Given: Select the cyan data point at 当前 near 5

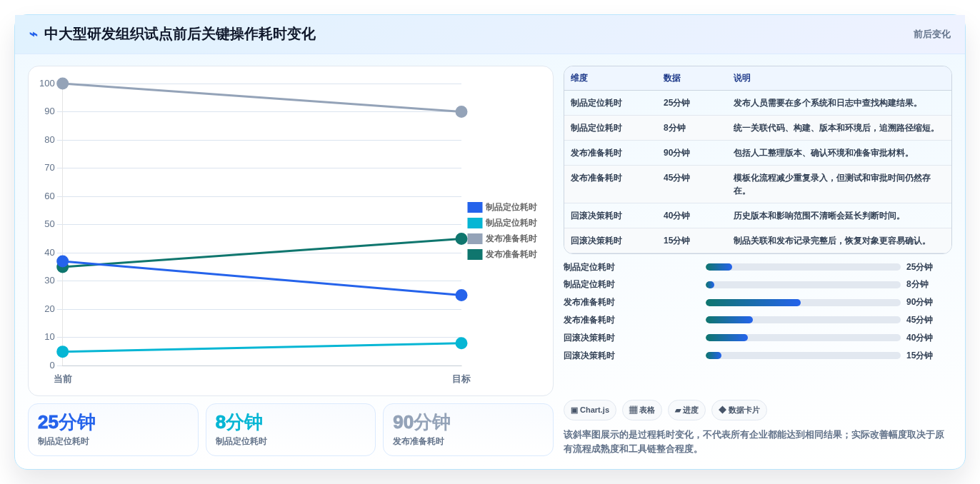Looking at the screenshot, I should point(63,351).
